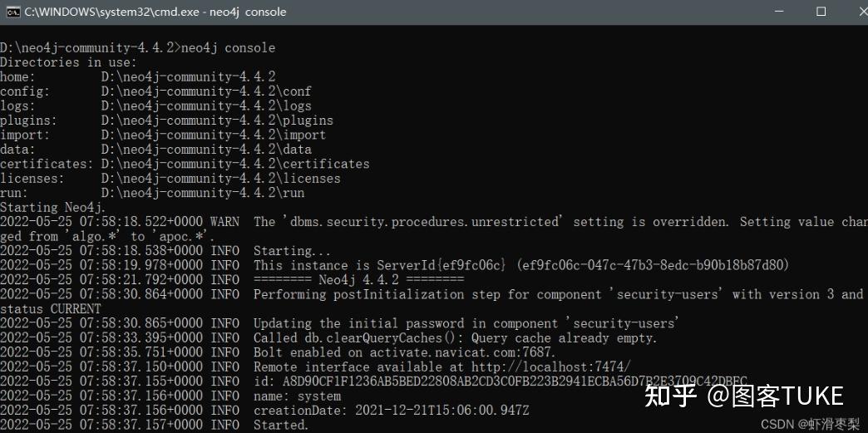Viewport: 868px width, 433px height.
Task: Minimize the neo4j console window
Action: coord(781,12)
